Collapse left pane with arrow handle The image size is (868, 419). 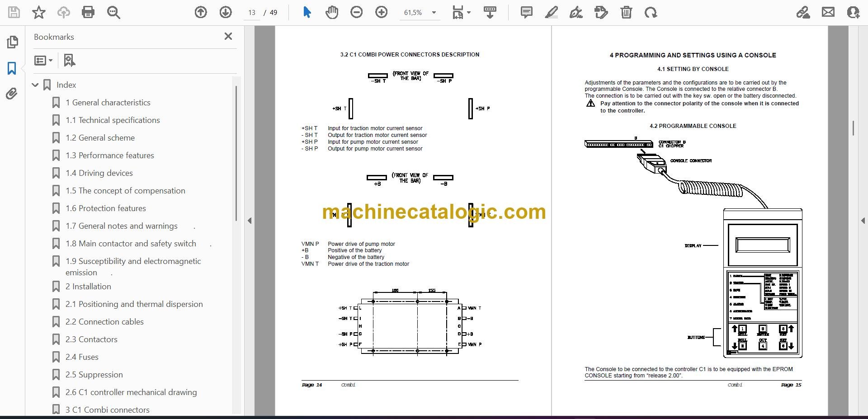point(250,221)
